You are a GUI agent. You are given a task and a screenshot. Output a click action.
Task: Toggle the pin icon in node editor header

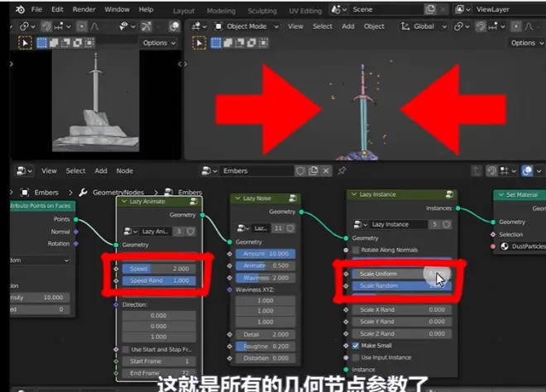click(342, 170)
